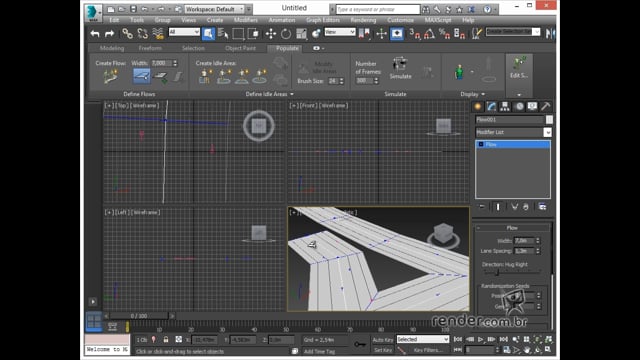Expand the Display panel arrow
This screenshot has height=360, width=640.
tap(483, 94)
